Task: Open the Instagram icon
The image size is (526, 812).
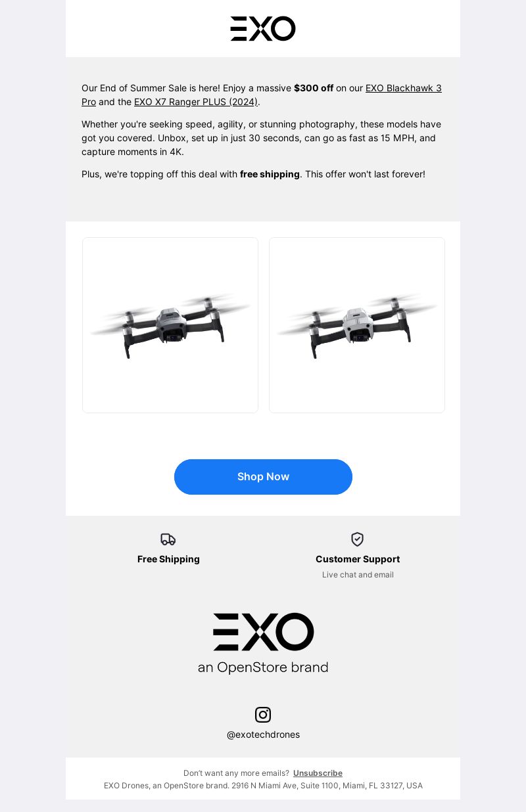Action: pos(263,715)
